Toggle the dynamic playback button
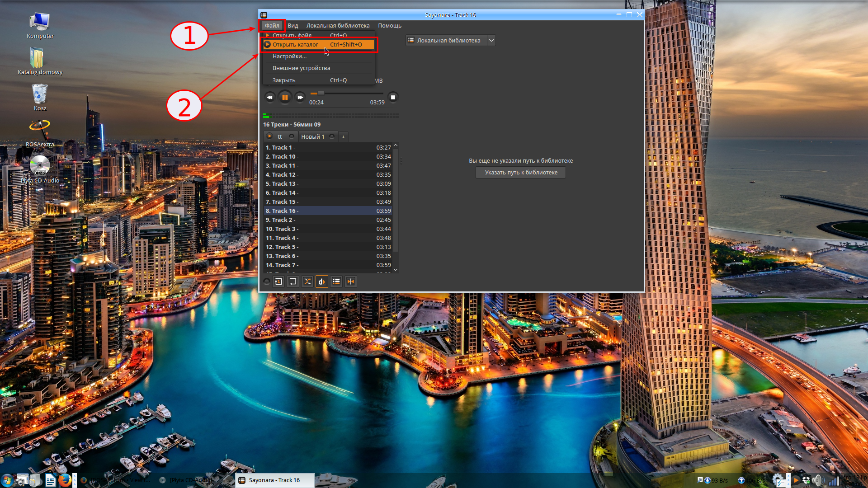 (321, 282)
